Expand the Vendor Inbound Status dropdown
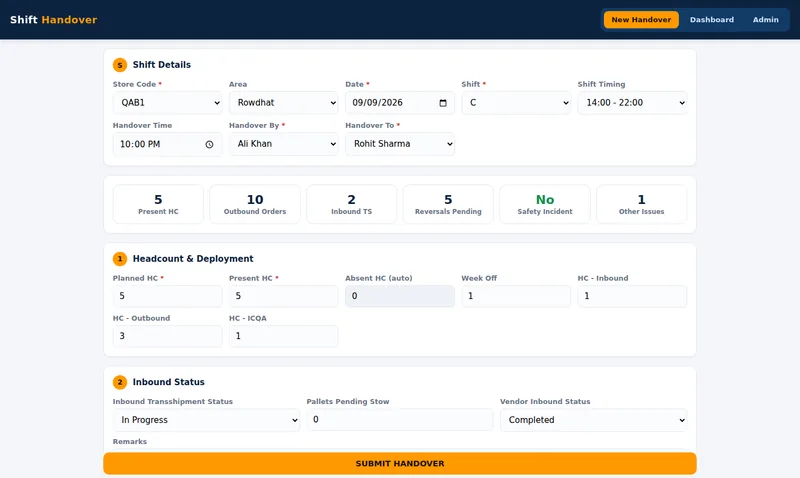800x478 pixels. click(593, 420)
